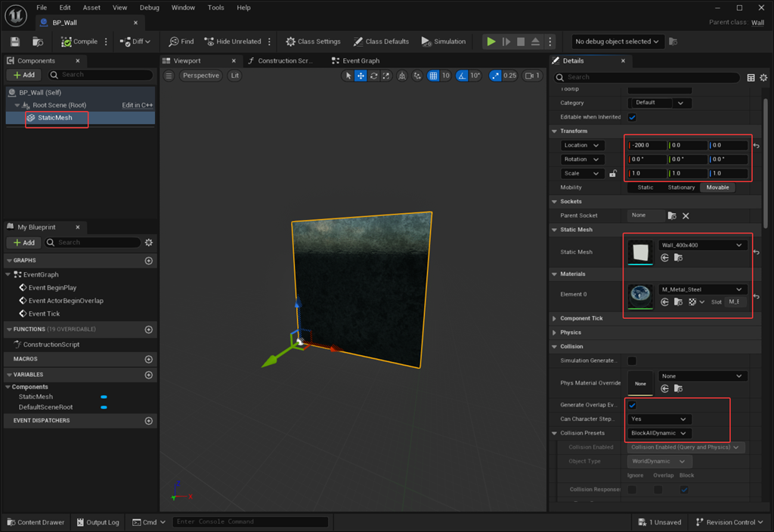Toggle rotation angle snap icon in viewport

point(463,76)
